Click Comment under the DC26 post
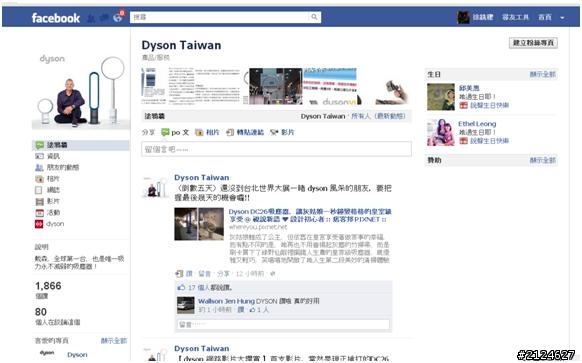Screen dimensions: 582x363 (x=205, y=274)
